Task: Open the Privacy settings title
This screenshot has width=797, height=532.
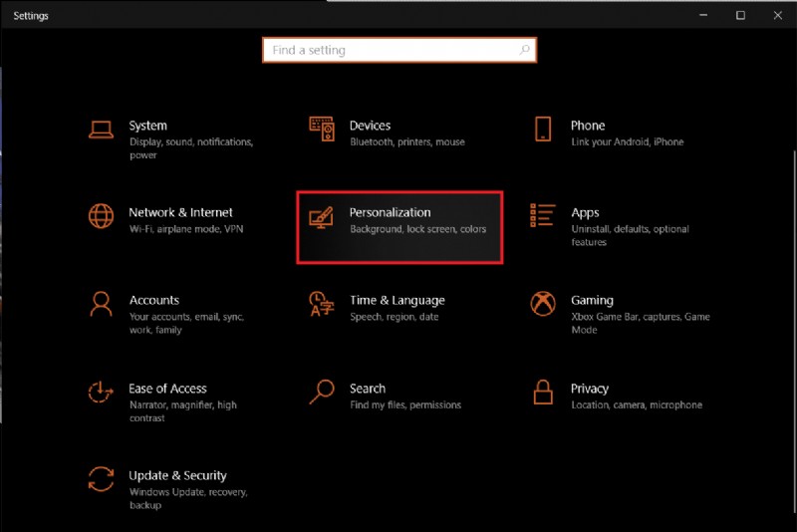Action: tap(590, 390)
